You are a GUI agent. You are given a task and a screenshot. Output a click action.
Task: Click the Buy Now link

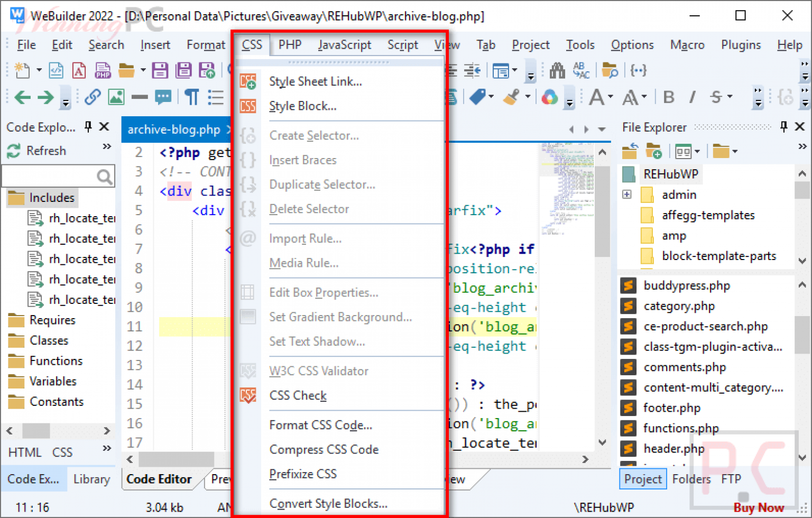(759, 508)
